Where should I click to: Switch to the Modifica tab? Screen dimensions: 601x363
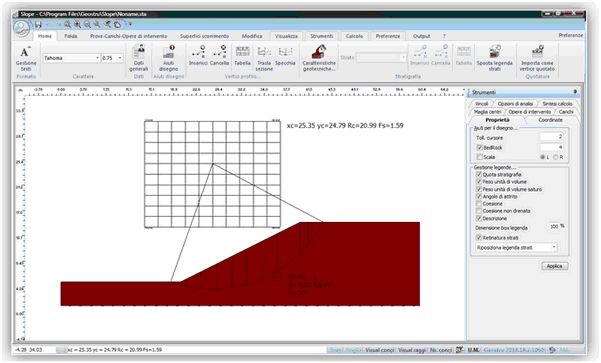[252, 36]
